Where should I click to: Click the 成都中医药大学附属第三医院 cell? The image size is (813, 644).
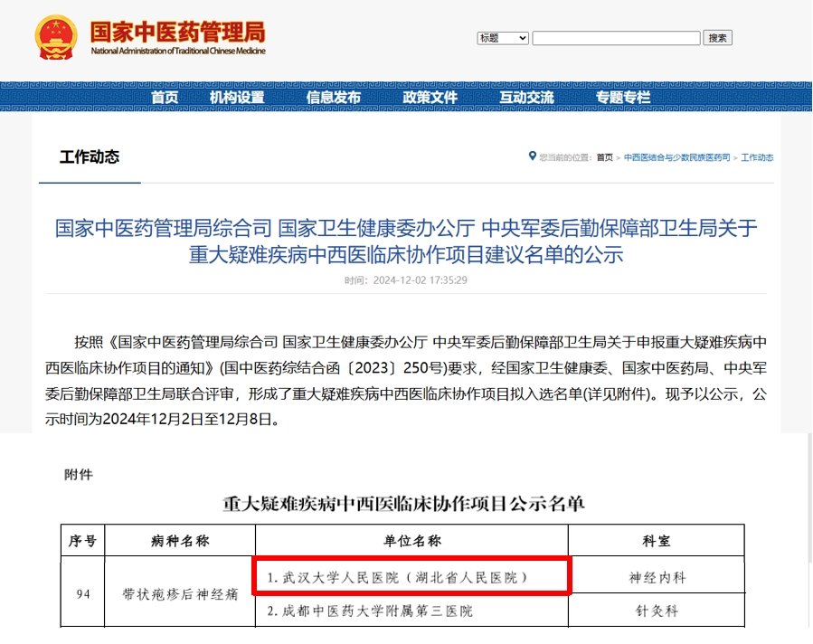click(x=412, y=611)
